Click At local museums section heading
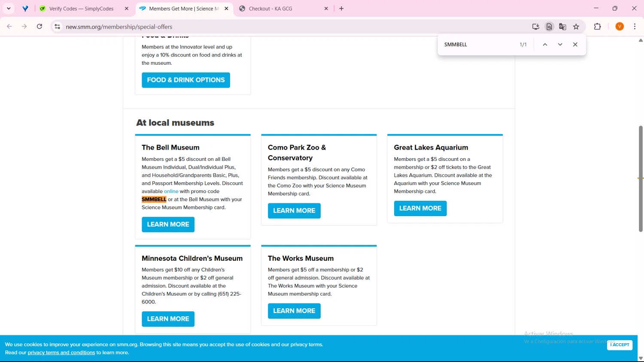The width and height of the screenshot is (644, 362). pos(175,123)
